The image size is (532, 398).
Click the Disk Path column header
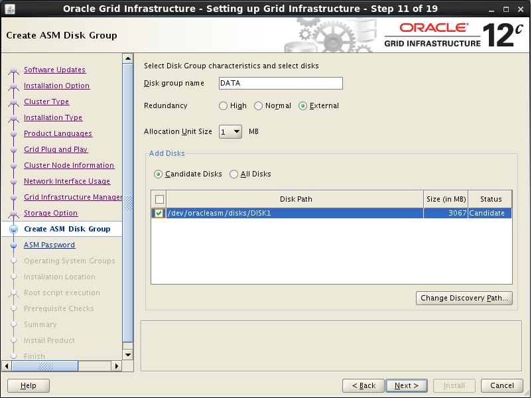point(295,199)
